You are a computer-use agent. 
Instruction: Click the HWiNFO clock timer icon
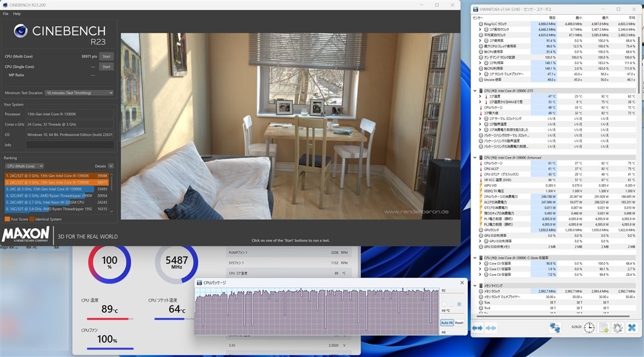pyautogui.click(x=589, y=327)
